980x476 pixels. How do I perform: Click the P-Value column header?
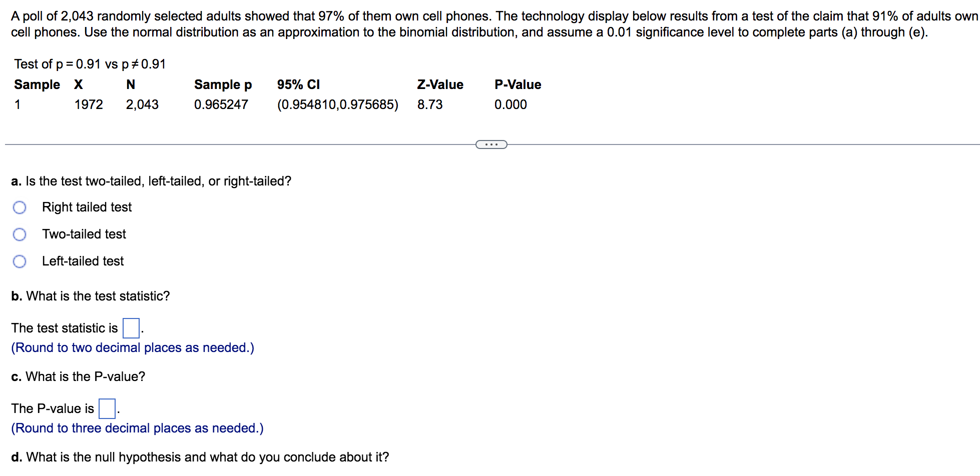(518, 84)
